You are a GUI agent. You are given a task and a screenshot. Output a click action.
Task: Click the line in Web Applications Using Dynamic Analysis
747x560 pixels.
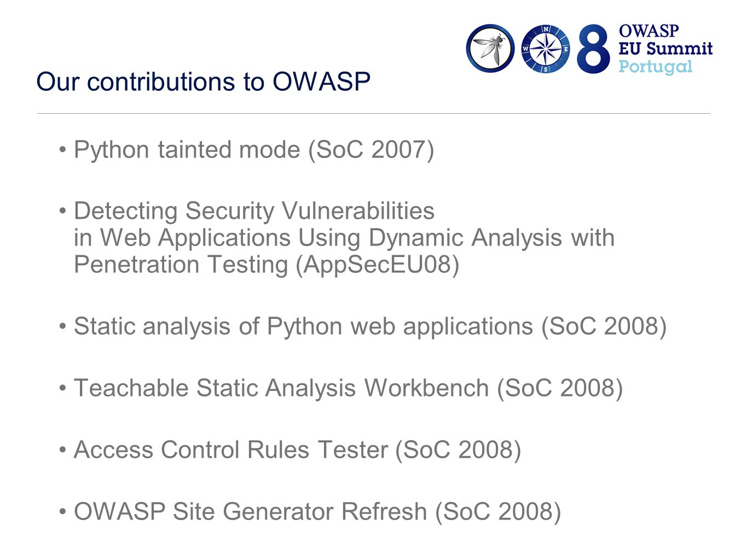(x=344, y=238)
